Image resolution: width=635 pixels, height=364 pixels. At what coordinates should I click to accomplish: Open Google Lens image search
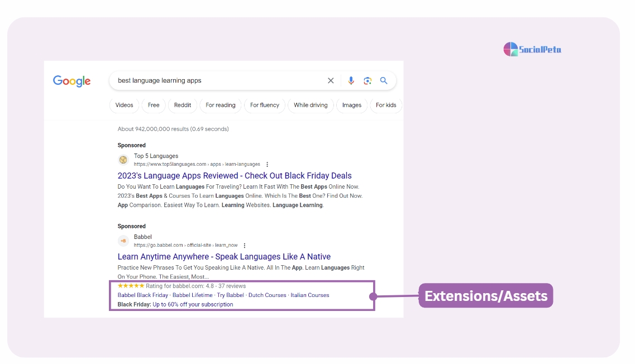click(367, 80)
